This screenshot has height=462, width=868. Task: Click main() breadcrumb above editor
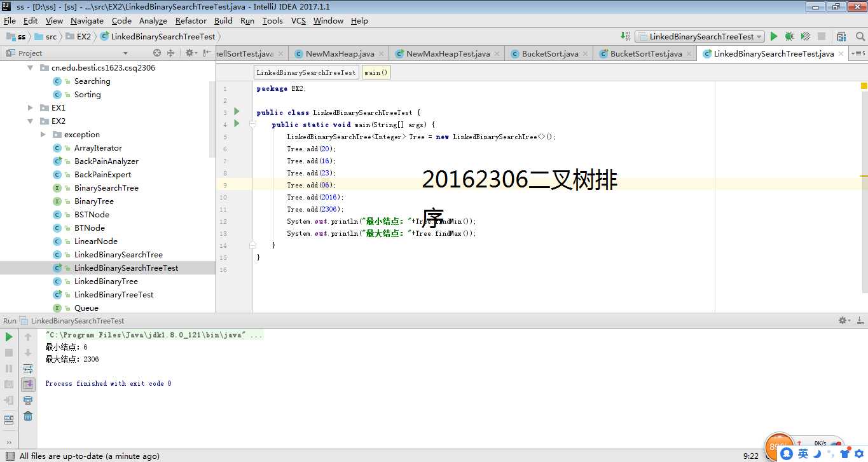(x=376, y=72)
